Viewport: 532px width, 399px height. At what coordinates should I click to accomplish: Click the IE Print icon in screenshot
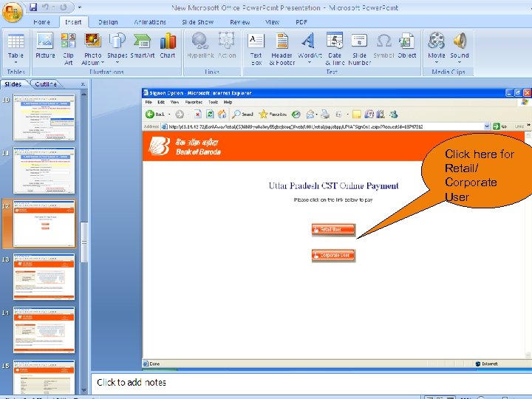click(324, 115)
